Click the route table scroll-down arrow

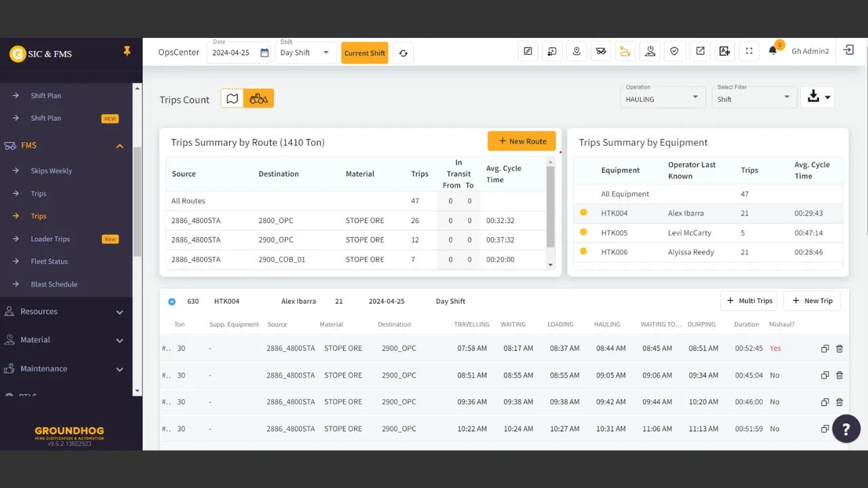pos(551,265)
